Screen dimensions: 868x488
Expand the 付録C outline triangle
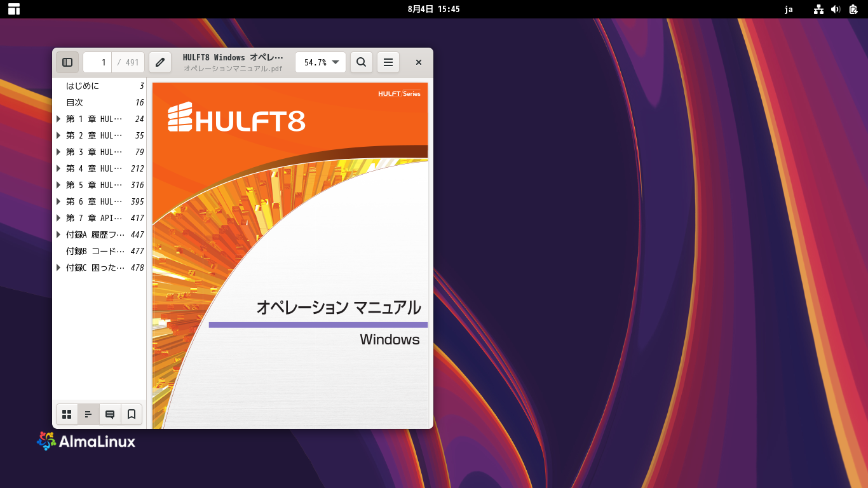pos(58,268)
